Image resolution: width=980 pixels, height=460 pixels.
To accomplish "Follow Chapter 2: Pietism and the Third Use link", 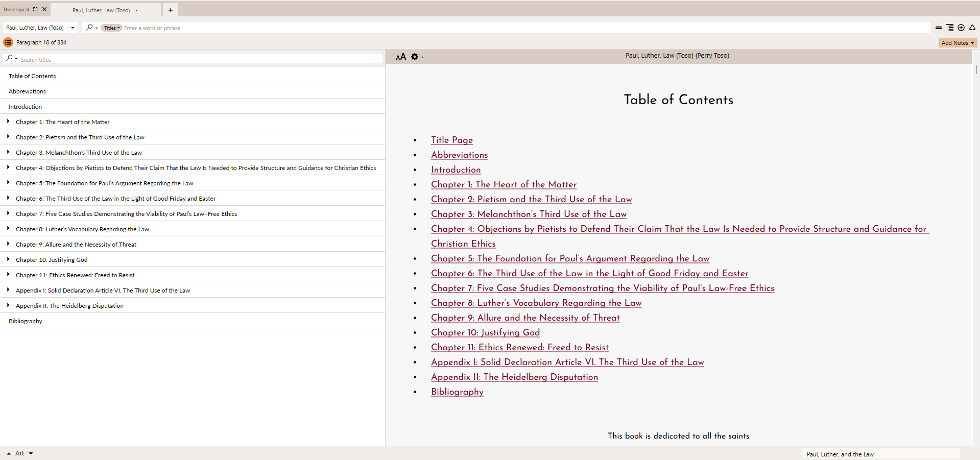I will pyautogui.click(x=532, y=199).
